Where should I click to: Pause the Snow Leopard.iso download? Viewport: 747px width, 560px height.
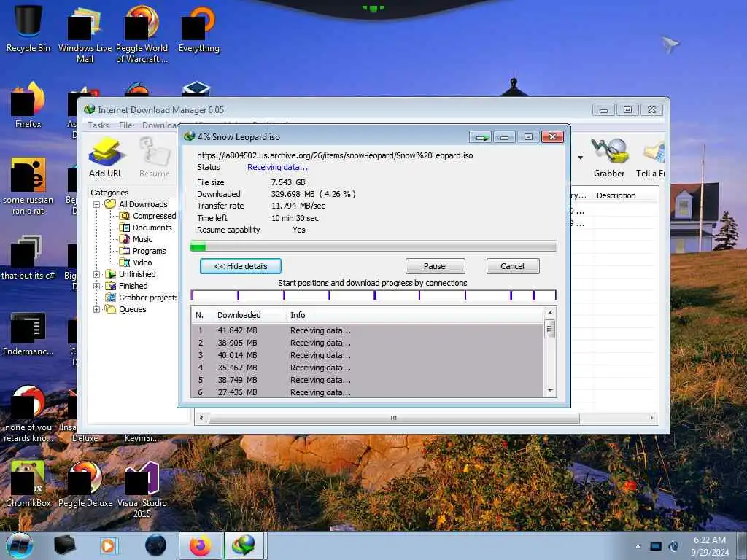click(x=435, y=266)
